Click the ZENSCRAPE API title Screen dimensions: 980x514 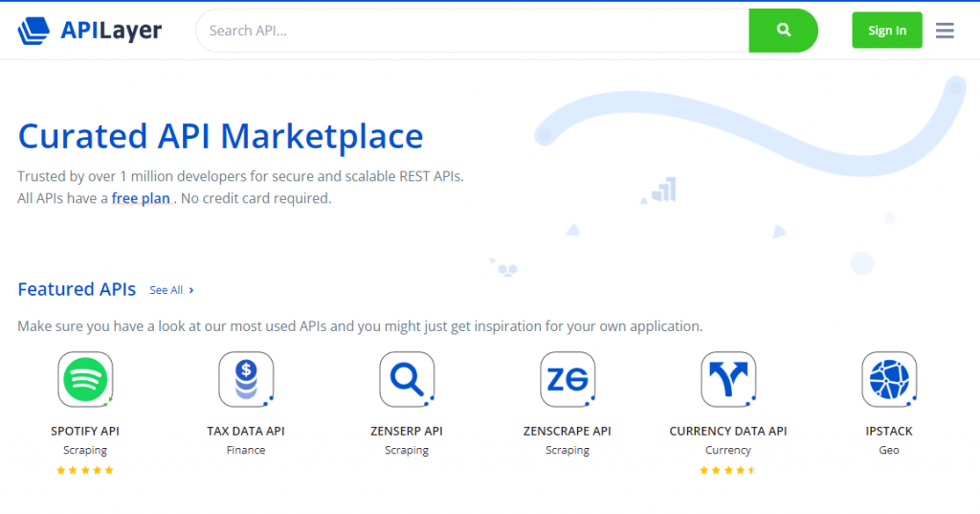pyautogui.click(x=567, y=431)
